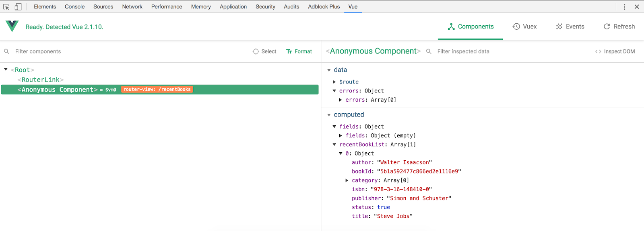Image resolution: width=644 pixels, height=231 pixels.
Task: Toggle the device toolbar icon
Action: click(x=18, y=7)
